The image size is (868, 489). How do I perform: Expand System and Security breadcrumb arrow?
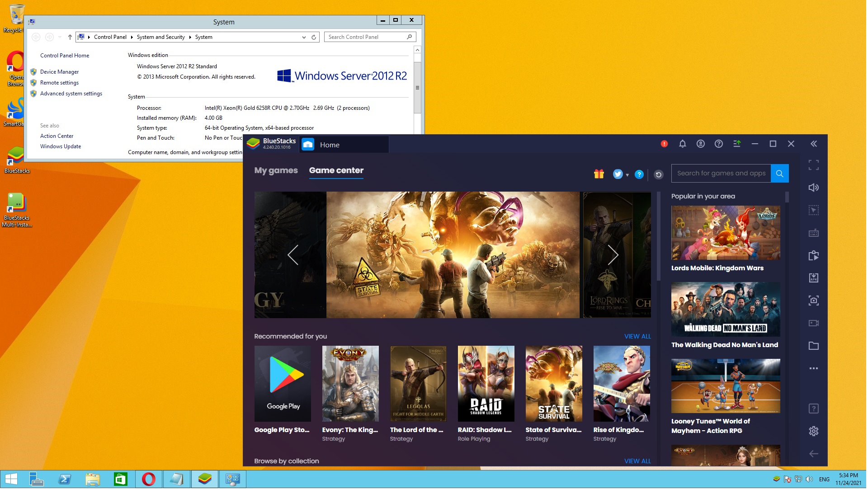coord(190,38)
